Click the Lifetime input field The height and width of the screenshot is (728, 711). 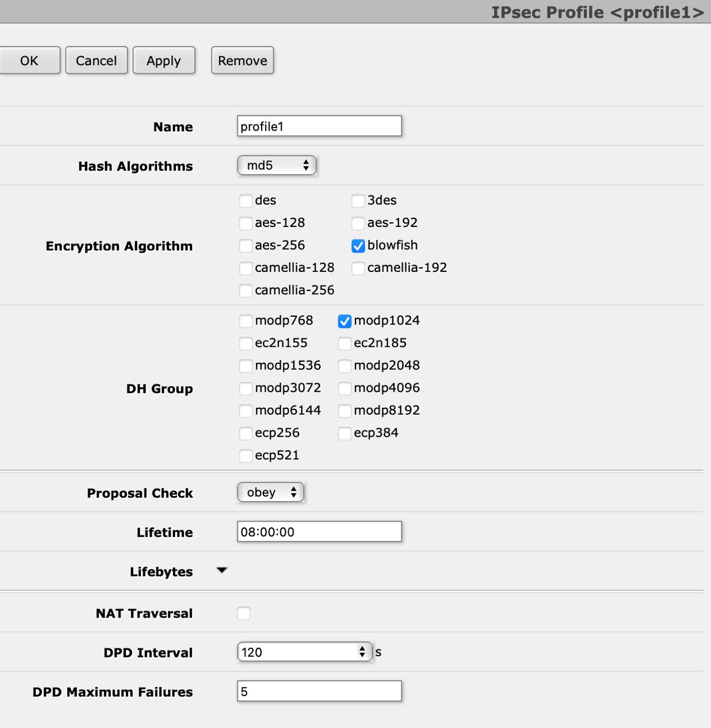tap(319, 532)
